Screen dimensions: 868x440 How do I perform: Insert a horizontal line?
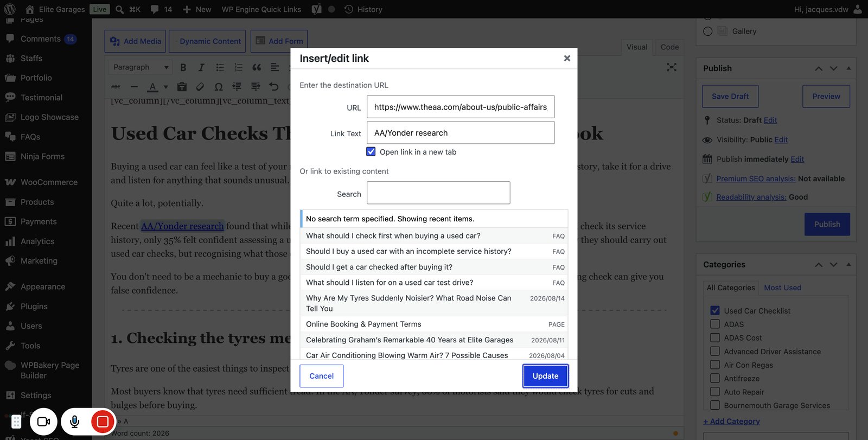[135, 87]
